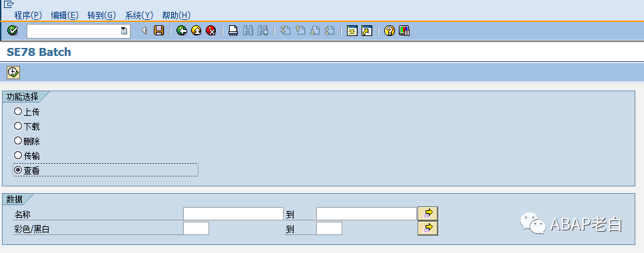The image size is (644, 253).
Task: Click the Create New Session icon
Action: [352, 31]
